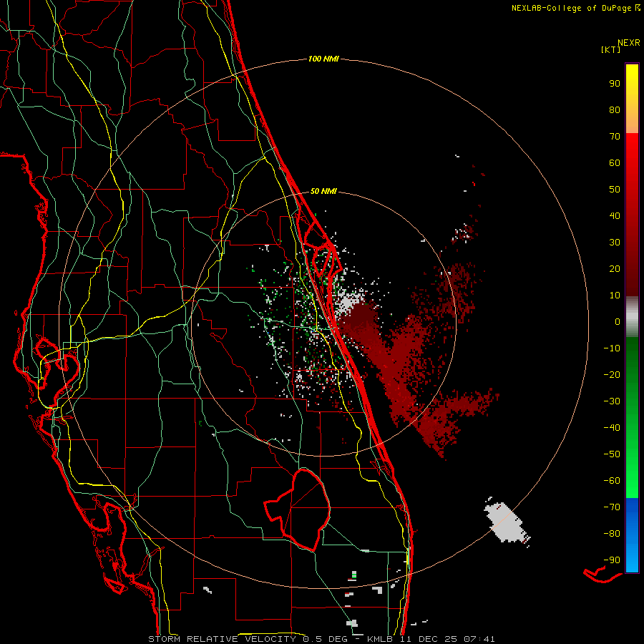Pick the -60 scale value

click(612, 481)
